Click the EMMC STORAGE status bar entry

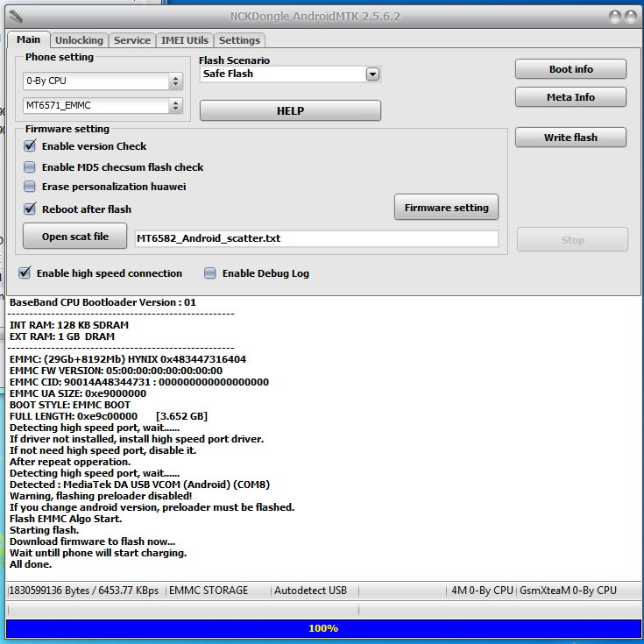tap(209, 591)
